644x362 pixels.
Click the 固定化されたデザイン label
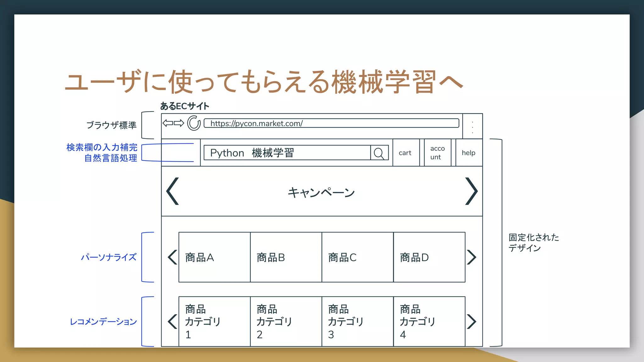(534, 243)
